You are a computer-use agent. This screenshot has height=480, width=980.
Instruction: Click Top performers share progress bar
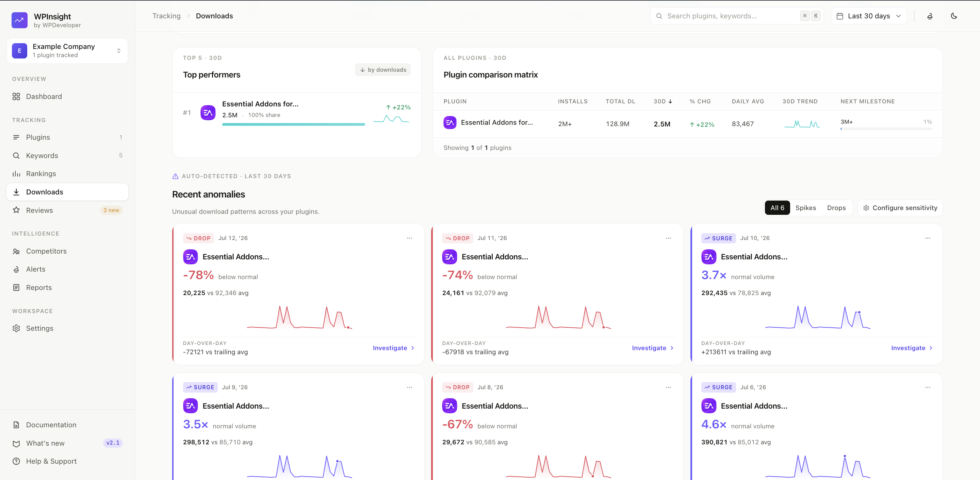(x=293, y=124)
